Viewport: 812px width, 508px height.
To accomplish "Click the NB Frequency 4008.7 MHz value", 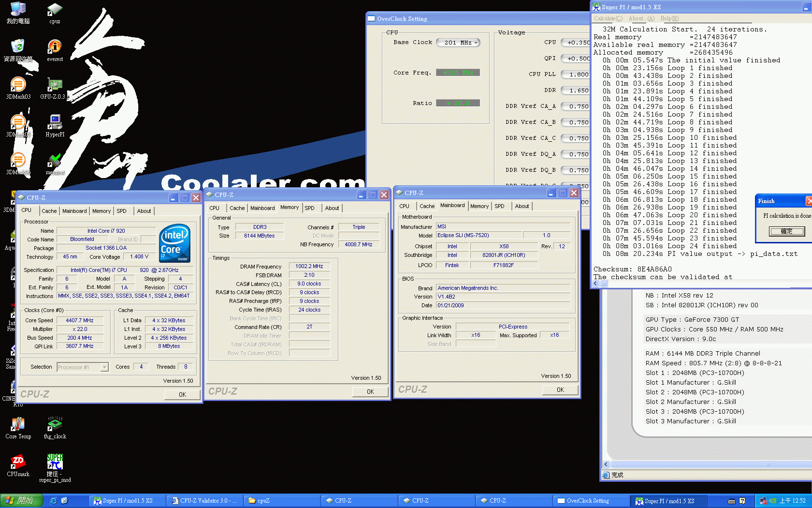I will (x=359, y=244).
